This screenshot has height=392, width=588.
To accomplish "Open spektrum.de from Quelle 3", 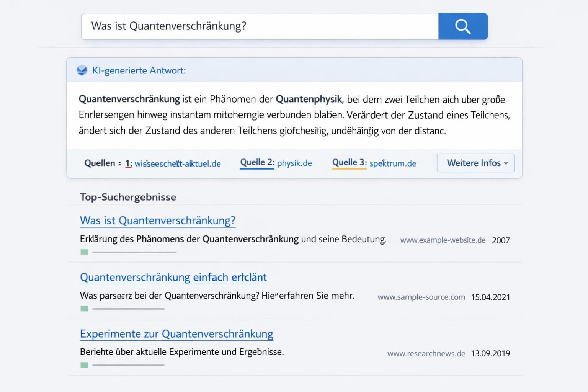I will pos(393,163).
